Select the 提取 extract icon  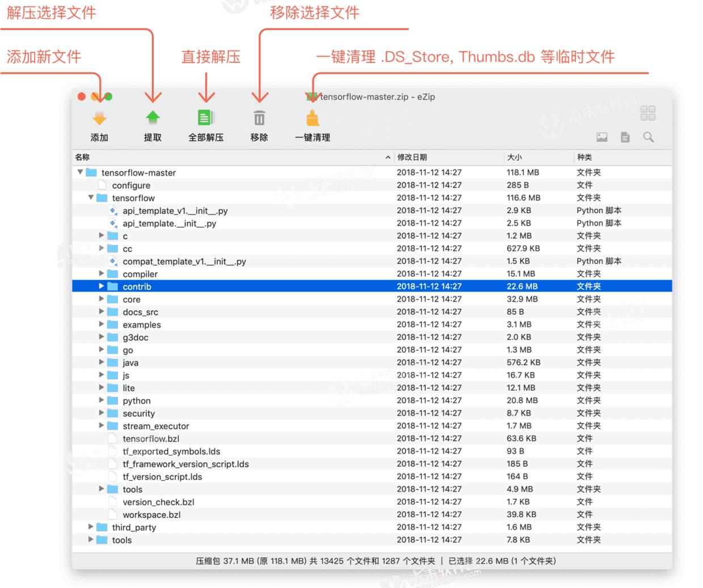click(x=153, y=119)
